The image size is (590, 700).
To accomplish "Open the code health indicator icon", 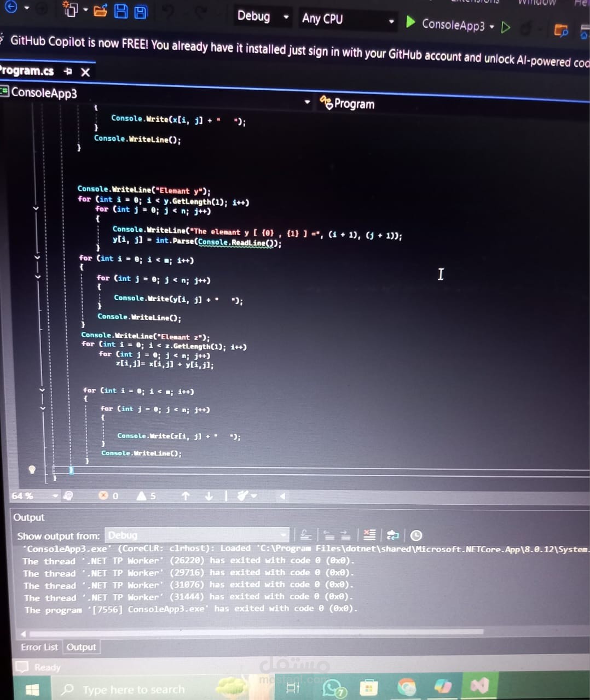I will click(x=68, y=495).
